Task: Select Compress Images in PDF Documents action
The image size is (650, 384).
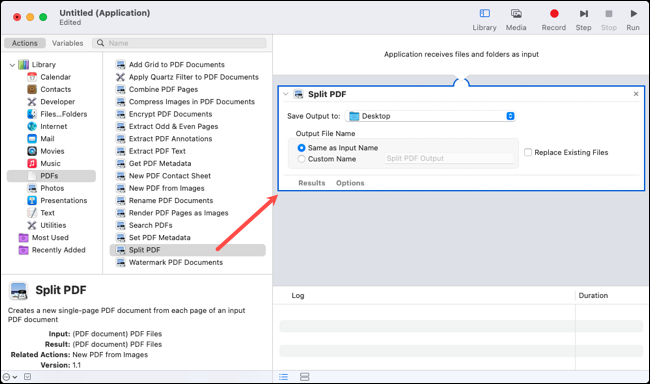Action: pyautogui.click(x=192, y=102)
